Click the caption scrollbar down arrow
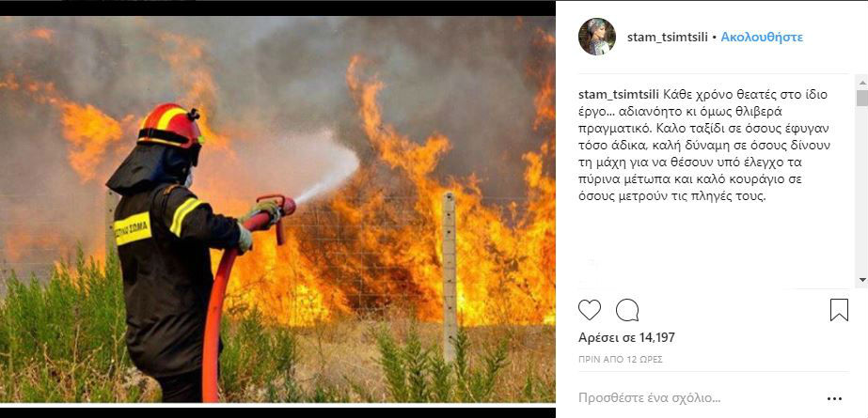Image resolution: width=868 pixels, height=418 pixels. pos(862,280)
